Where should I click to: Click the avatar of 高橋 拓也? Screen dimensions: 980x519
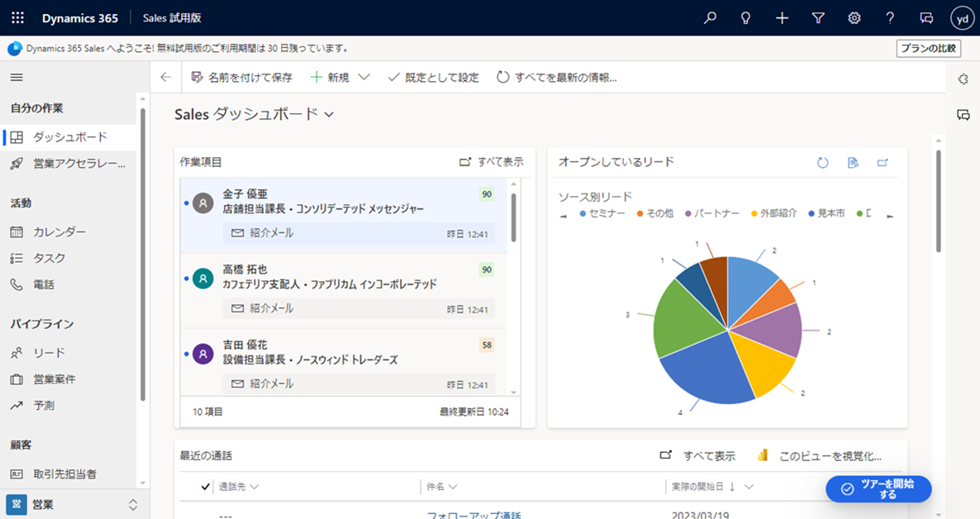pyautogui.click(x=203, y=279)
